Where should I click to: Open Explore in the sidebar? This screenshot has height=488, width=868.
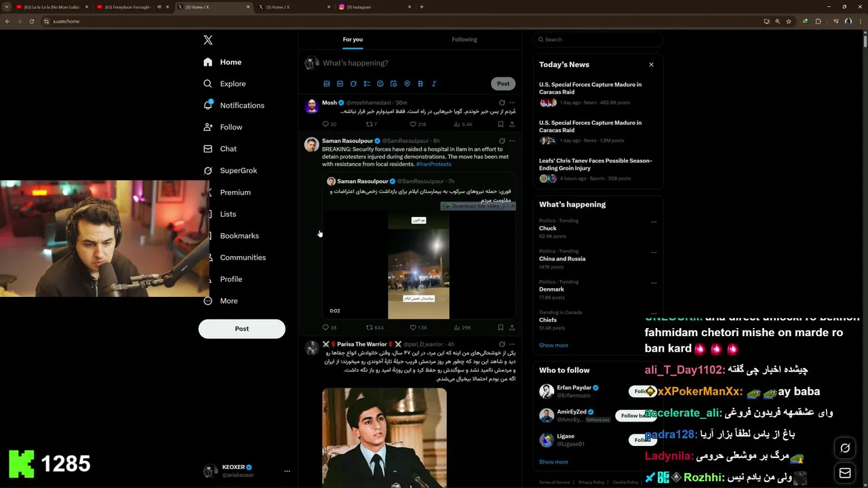(x=224, y=83)
